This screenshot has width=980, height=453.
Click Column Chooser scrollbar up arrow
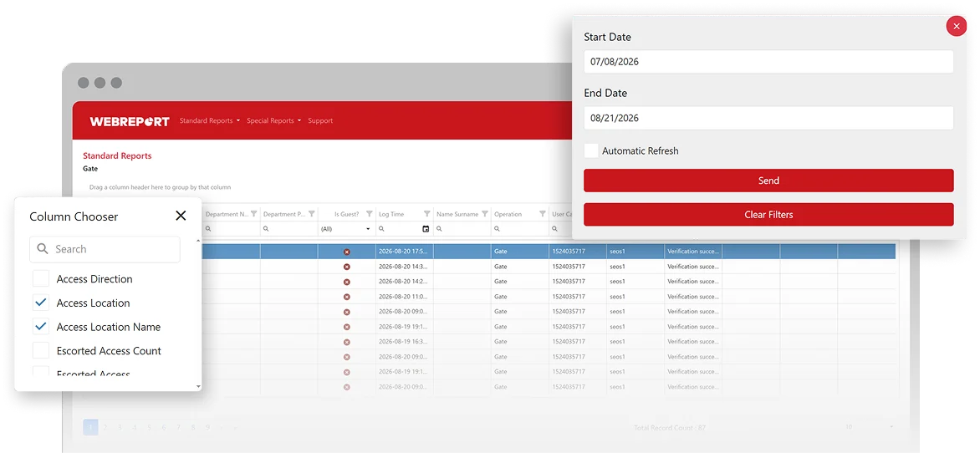(x=199, y=241)
